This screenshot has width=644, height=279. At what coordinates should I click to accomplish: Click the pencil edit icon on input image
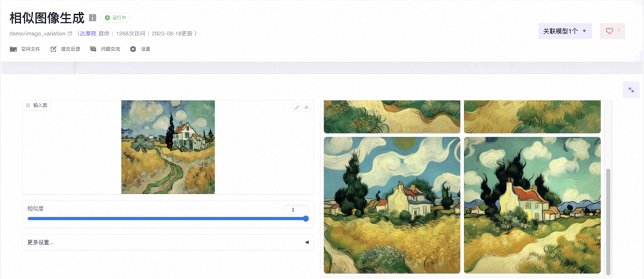(x=297, y=107)
